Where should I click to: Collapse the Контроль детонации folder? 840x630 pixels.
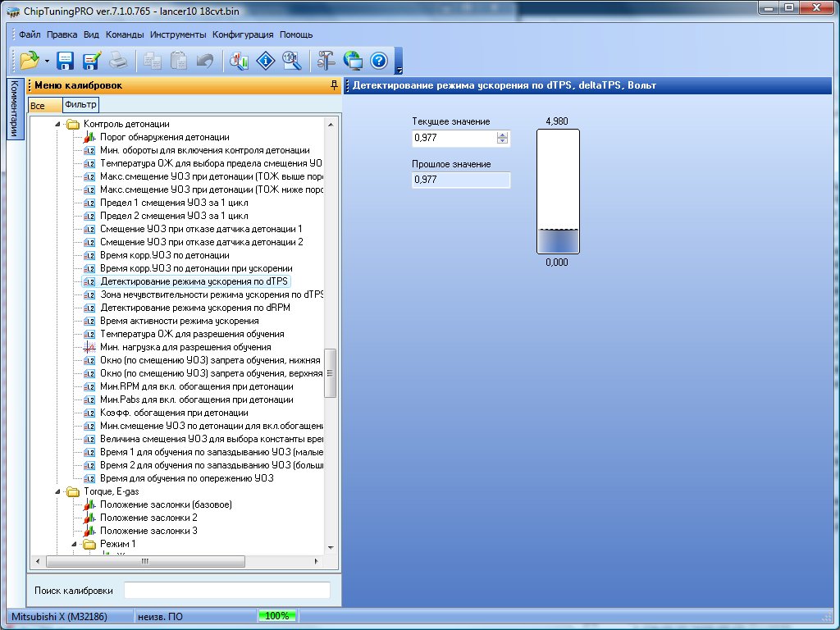(57, 124)
